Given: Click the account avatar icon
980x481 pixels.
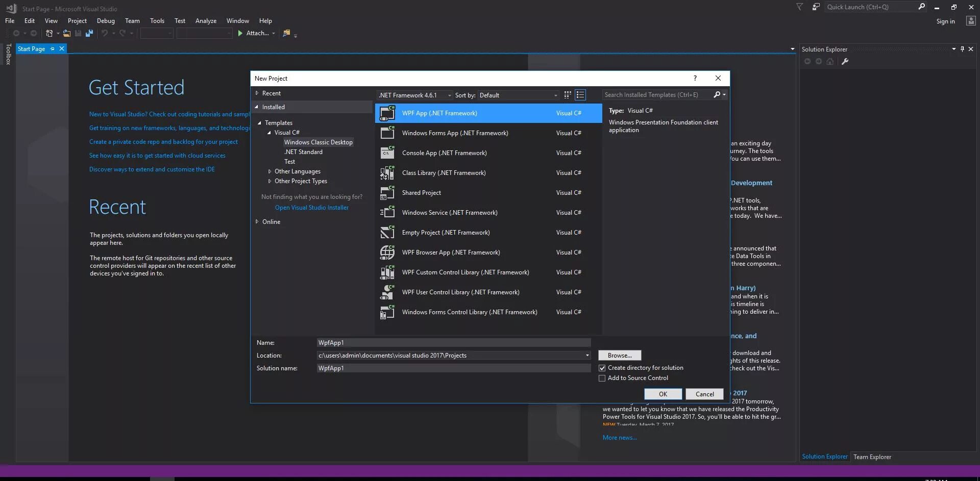Looking at the screenshot, I should pos(971,21).
